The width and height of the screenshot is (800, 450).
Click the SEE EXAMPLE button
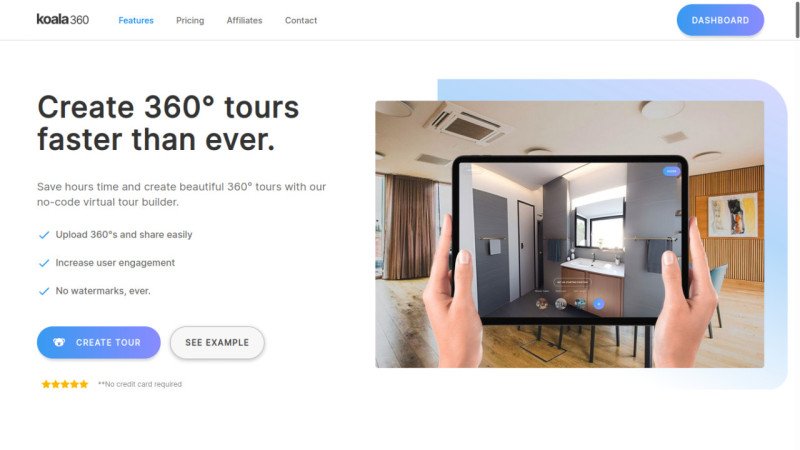[217, 342]
